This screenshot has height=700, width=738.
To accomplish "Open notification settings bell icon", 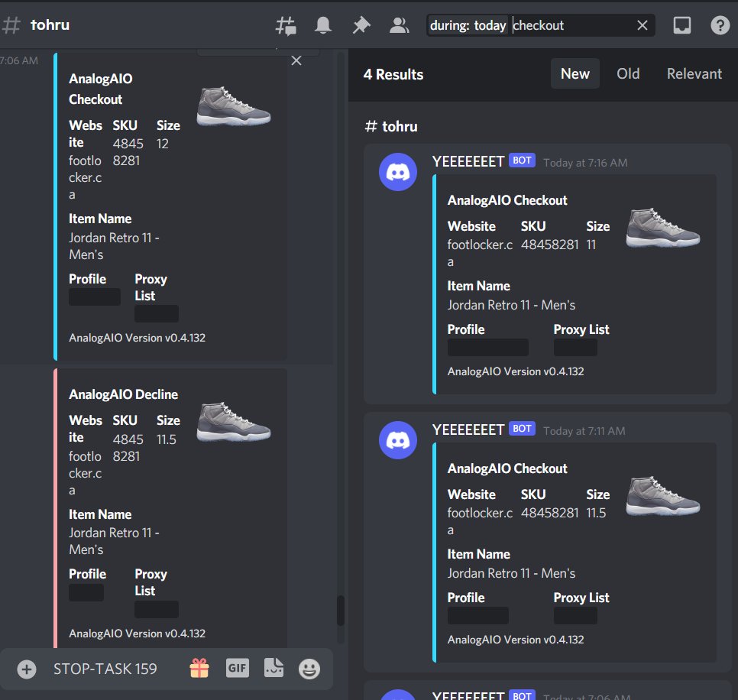I will 323,25.
